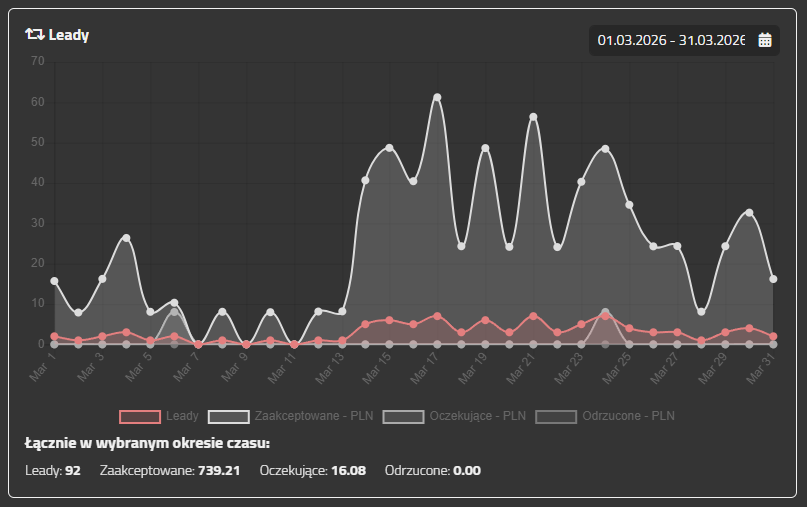Click the Leady widget title text
The width and height of the screenshot is (807, 507).
(x=69, y=35)
